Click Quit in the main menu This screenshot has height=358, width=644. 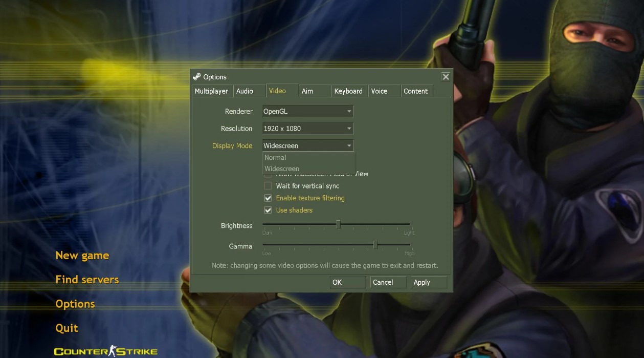pos(67,328)
